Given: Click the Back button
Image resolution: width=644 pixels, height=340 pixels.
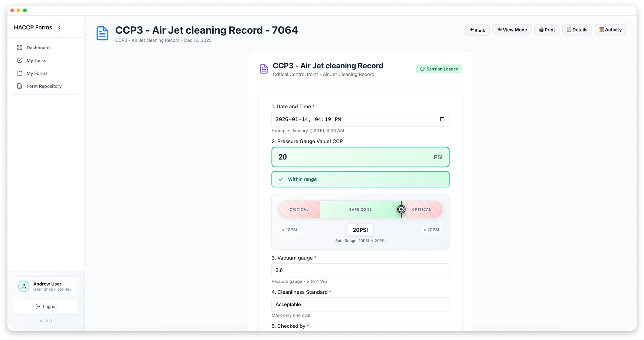Looking at the screenshot, I should [477, 30].
